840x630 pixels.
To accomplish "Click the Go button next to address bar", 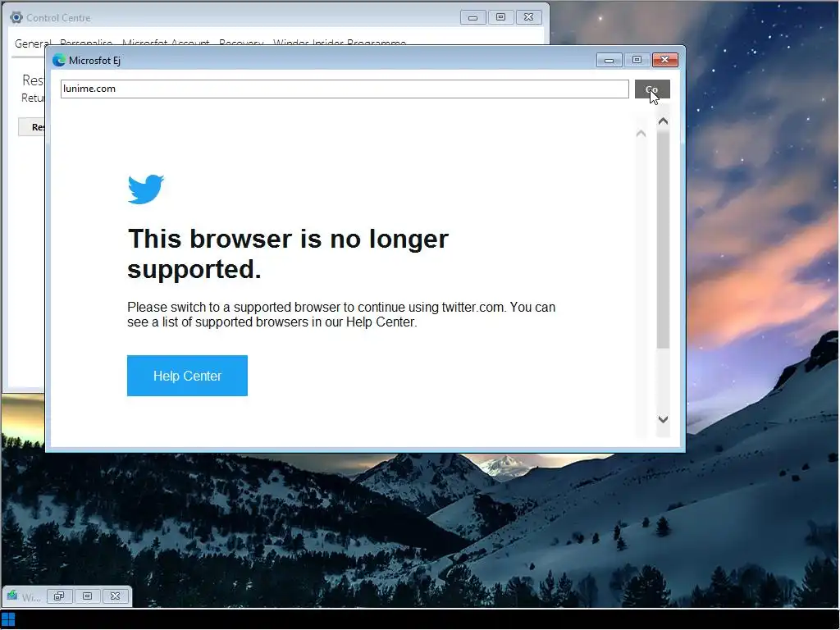I will point(652,89).
